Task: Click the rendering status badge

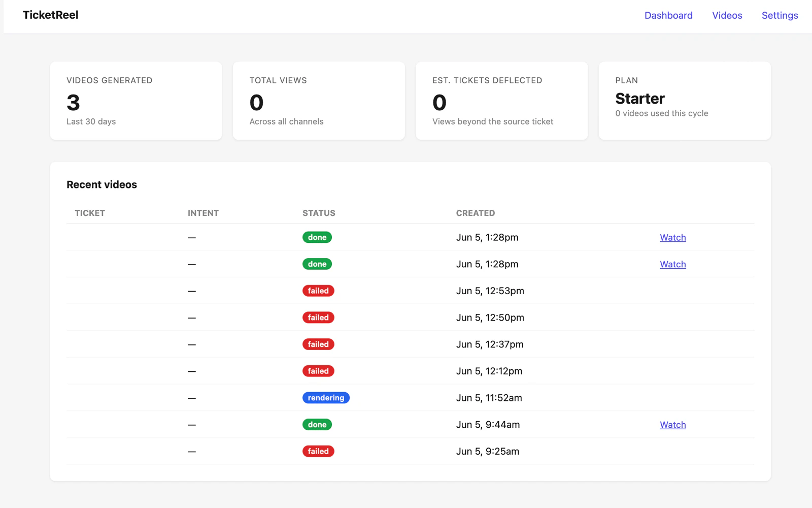Action: coord(326,398)
